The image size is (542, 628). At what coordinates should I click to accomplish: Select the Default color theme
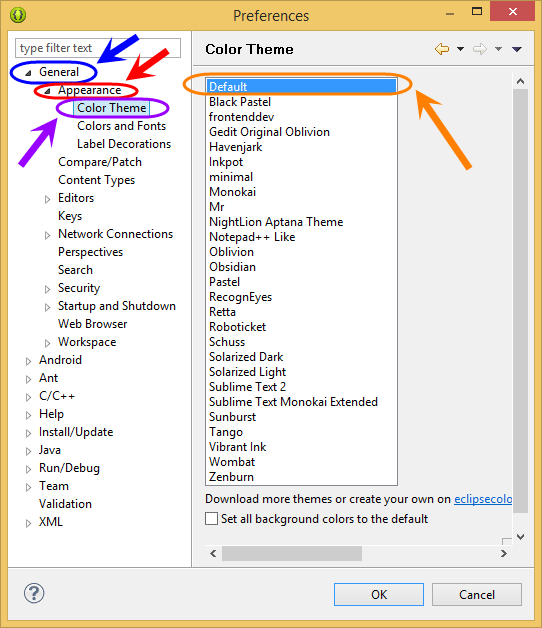pos(301,87)
